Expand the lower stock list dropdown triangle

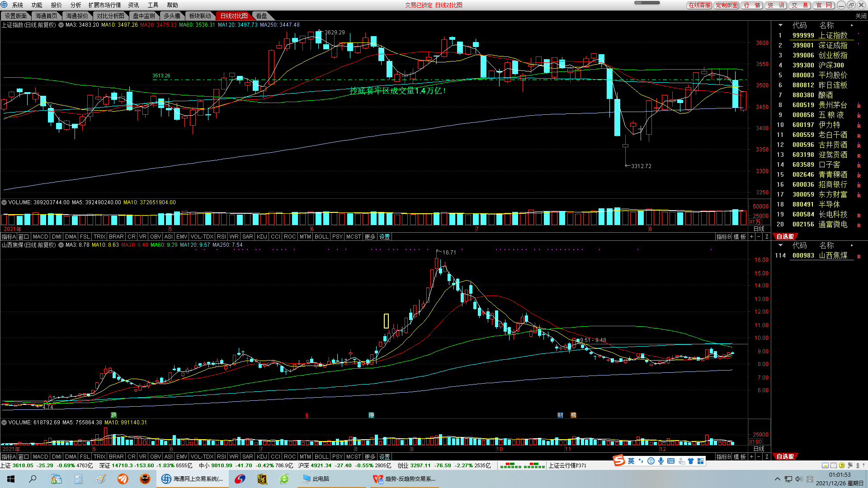click(780, 245)
